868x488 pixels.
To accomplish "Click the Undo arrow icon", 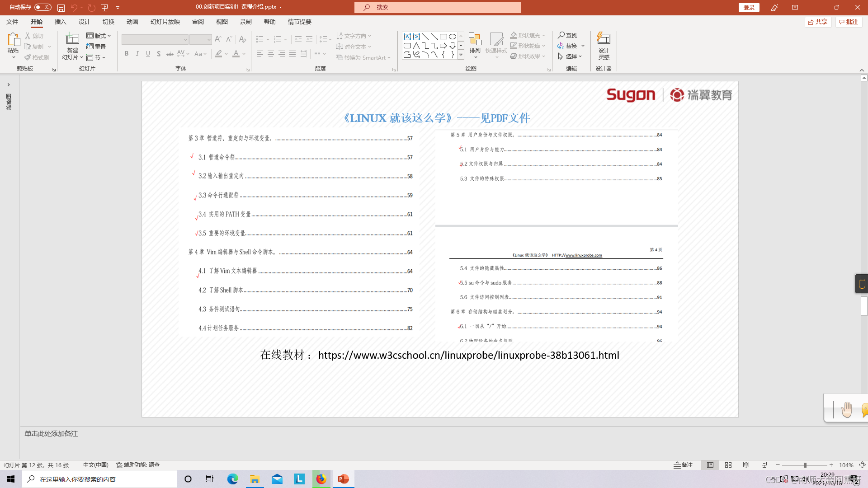I will [74, 7].
